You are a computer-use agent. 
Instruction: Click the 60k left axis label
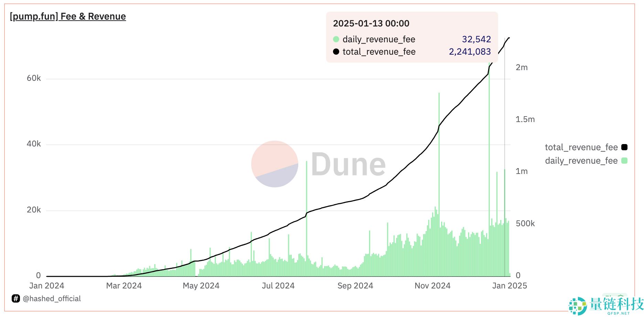point(34,78)
